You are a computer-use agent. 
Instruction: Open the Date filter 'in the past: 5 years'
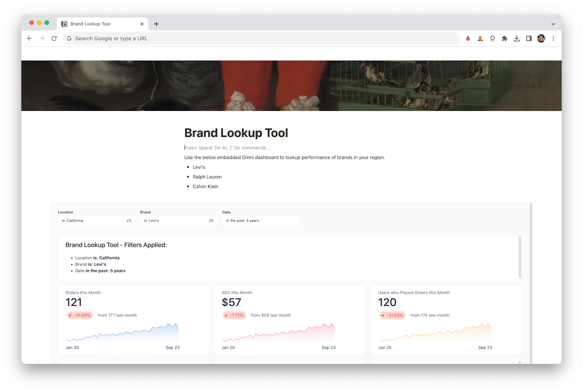261,220
